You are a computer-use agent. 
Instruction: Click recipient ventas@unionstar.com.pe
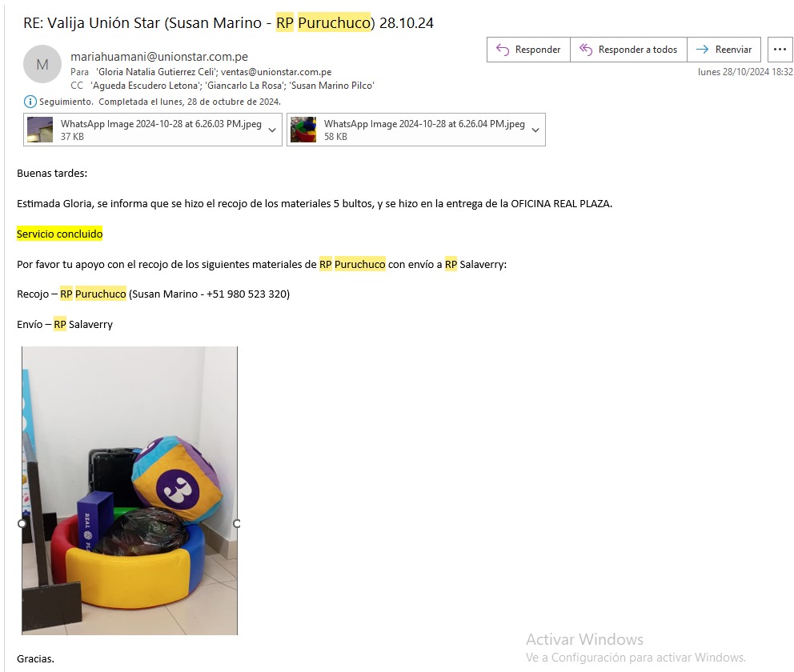276,72
